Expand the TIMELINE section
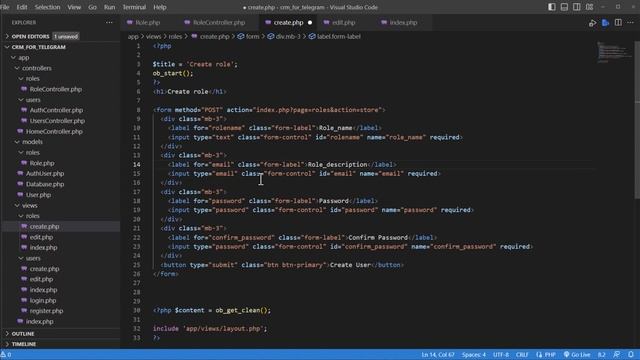Screen dimensions: 640x360 point(24,344)
